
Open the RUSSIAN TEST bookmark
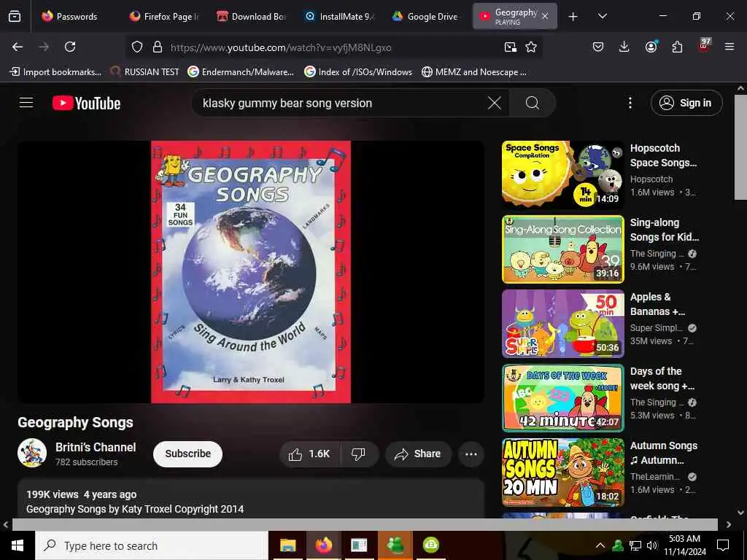pyautogui.click(x=145, y=72)
